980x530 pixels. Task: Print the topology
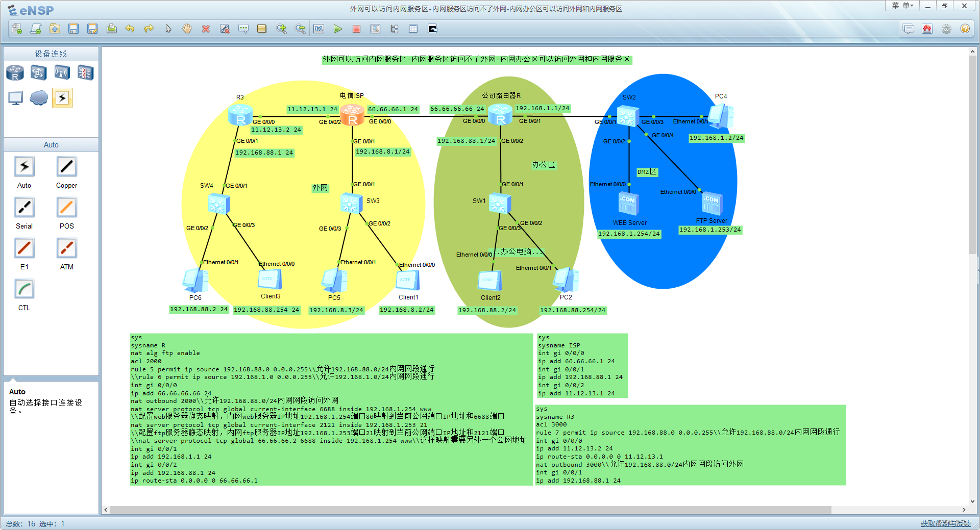click(x=111, y=29)
